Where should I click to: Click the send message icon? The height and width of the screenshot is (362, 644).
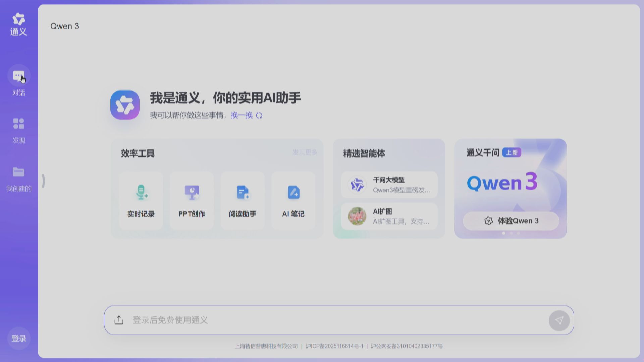[x=559, y=320]
